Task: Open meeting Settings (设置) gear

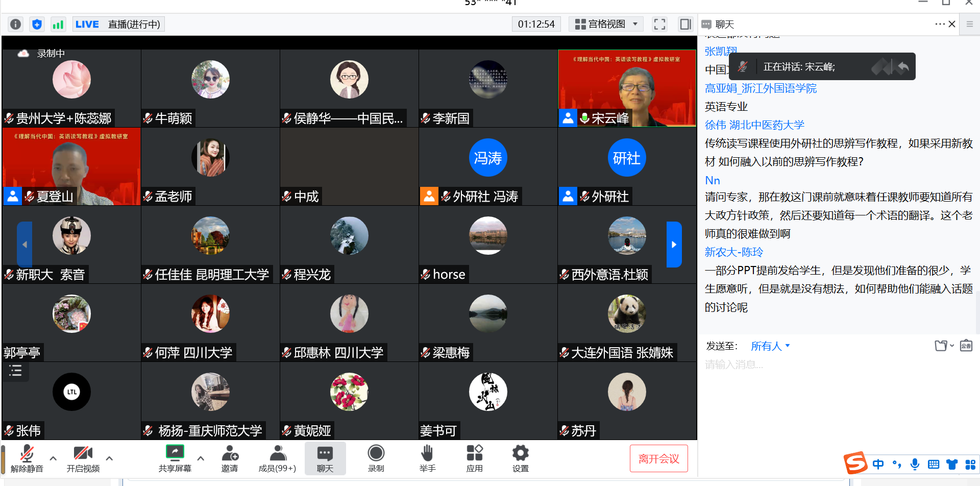Action: click(x=520, y=458)
